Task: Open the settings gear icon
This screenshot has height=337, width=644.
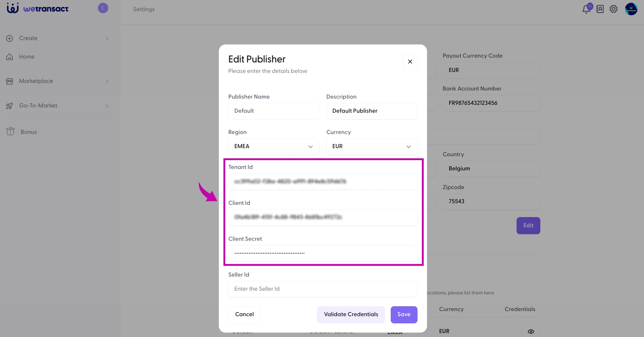Action: (x=613, y=9)
